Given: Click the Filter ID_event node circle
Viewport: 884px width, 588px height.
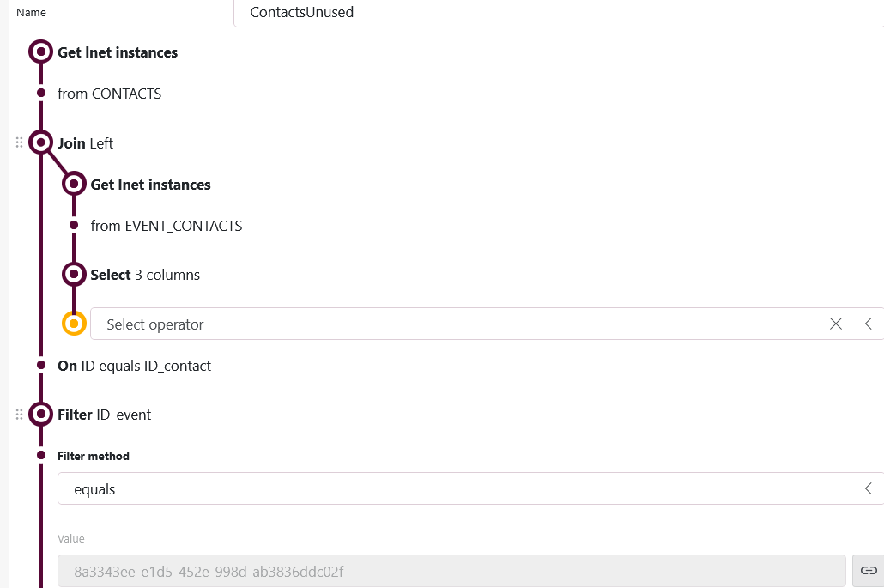Looking at the screenshot, I should pos(40,415).
